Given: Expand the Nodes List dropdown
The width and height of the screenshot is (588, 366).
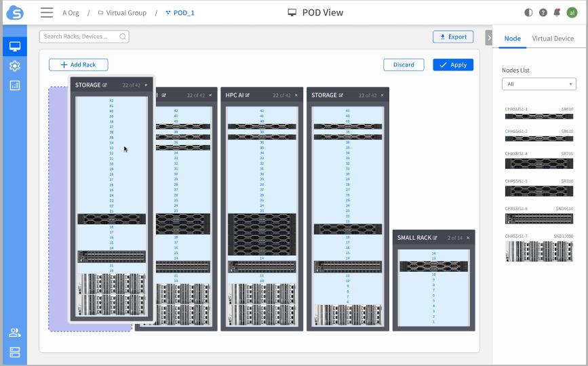Looking at the screenshot, I should click(538, 84).
